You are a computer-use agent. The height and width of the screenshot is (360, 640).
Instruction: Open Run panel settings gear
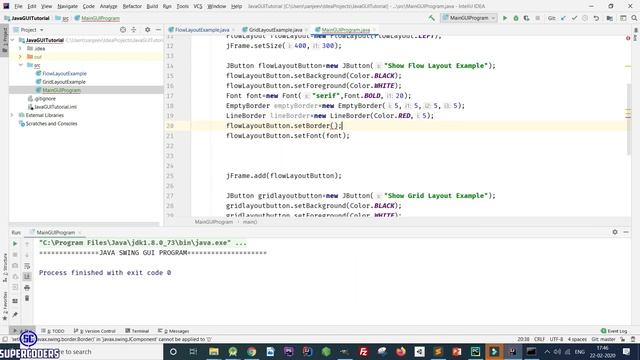(x=615, y=232)
